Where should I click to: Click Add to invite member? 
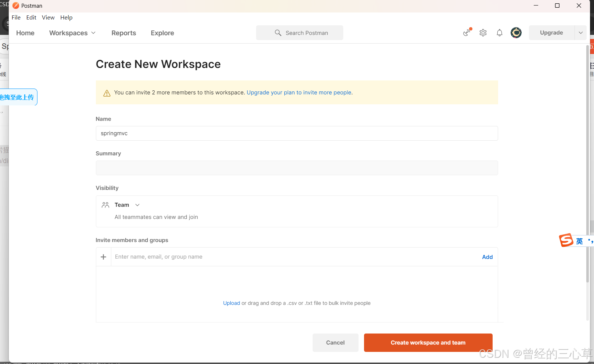coord(487,257)
